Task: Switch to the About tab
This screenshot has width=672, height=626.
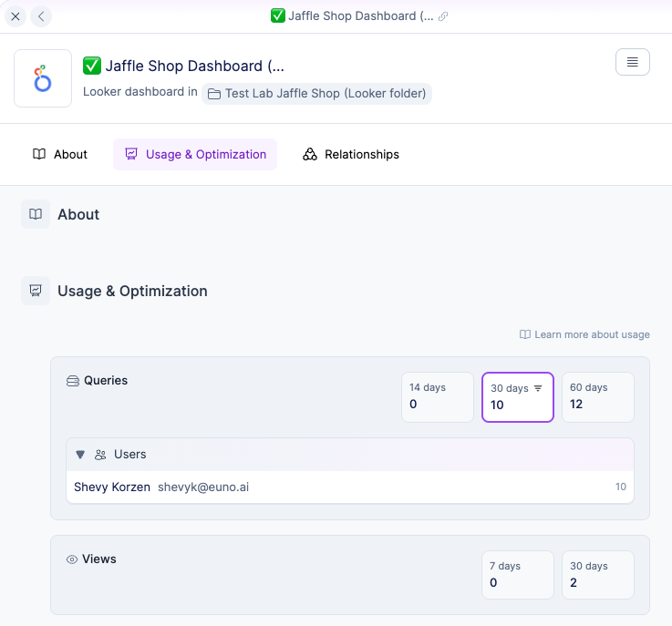Action: pos(60,154)
